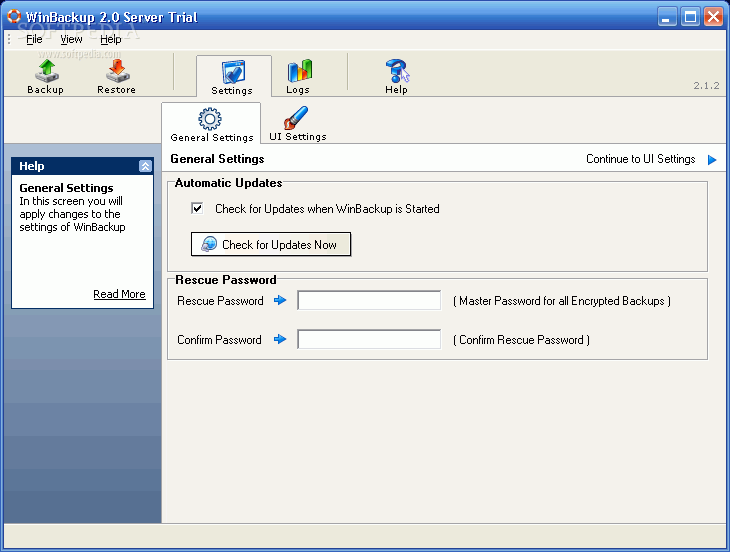Maximize the WinBackup window
This screenshot has width=730, height=552.
pyautogui.click(x=690, y=17)
